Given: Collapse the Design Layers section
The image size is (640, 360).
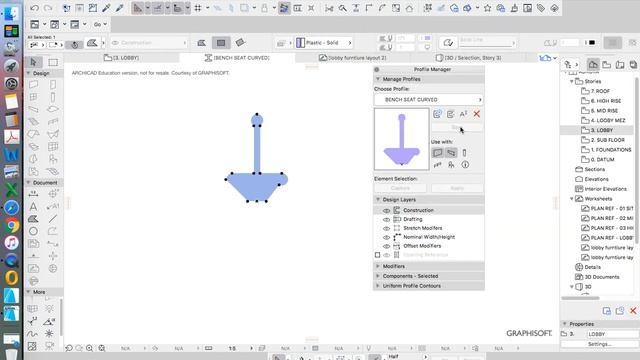Looking at the screenshot, I should pyautogui.click(x=378, y=199).
